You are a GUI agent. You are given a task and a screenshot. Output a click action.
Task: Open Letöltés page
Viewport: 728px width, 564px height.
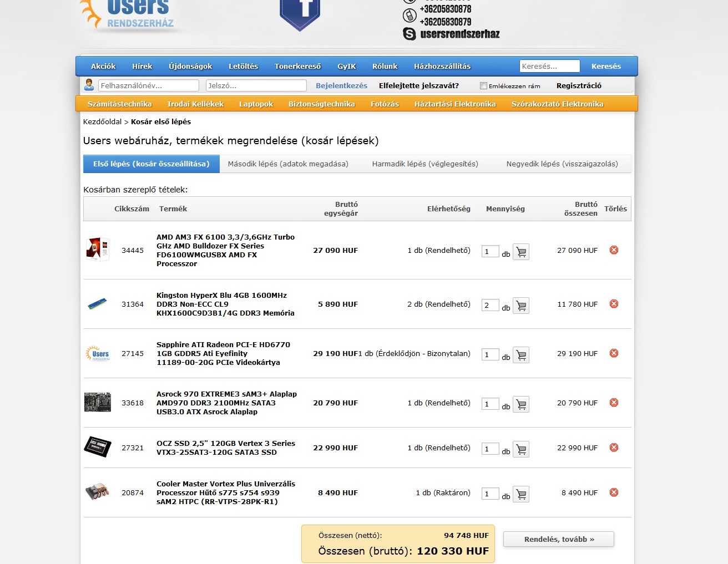click(x=244, y=66)
